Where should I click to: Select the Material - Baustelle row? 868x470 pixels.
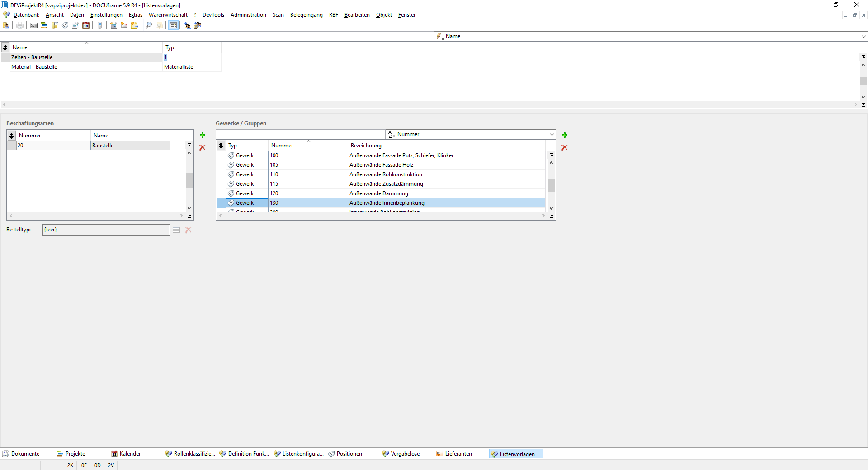tap(111, 67)
